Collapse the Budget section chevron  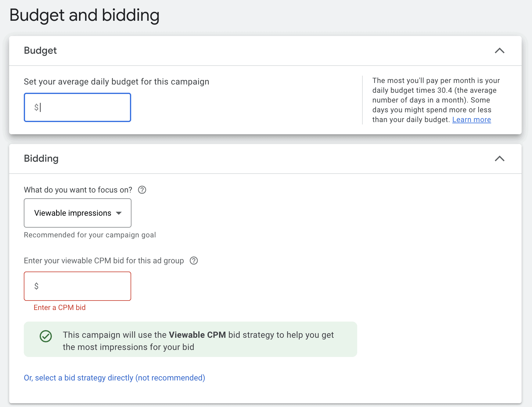point(499,51)
